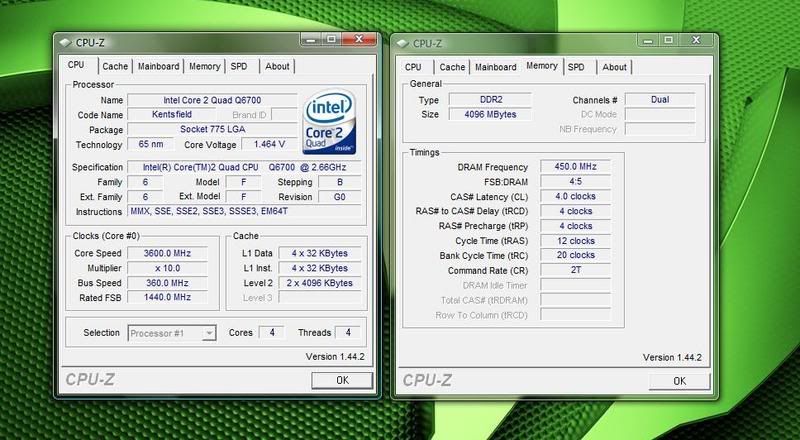Click the Ext. Model value F
This screenshot has width=800, height=440.
coord(243,197)
